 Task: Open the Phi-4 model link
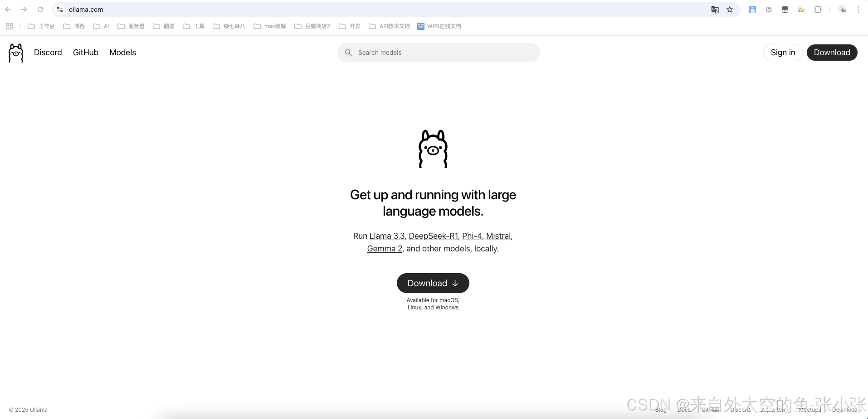(x=472, y=236)
